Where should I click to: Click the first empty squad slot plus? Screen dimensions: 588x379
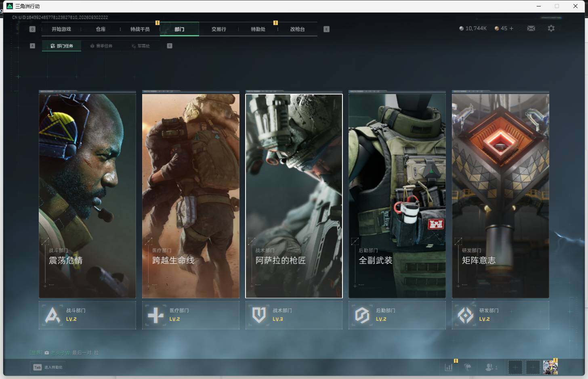(x=515, y=367)
